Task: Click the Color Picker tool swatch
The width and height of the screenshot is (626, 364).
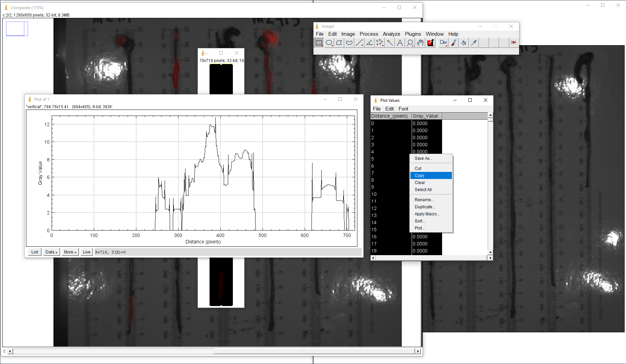Action: tap(430, 43)
